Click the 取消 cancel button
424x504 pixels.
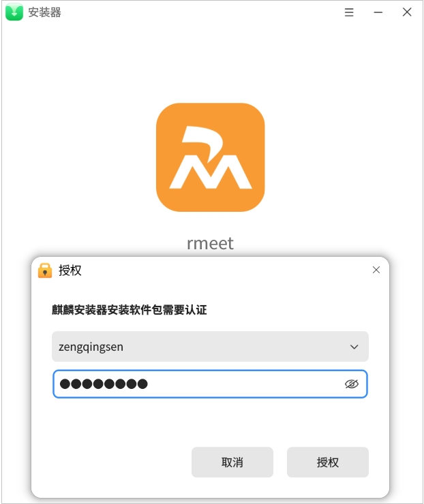coord(232,462)
